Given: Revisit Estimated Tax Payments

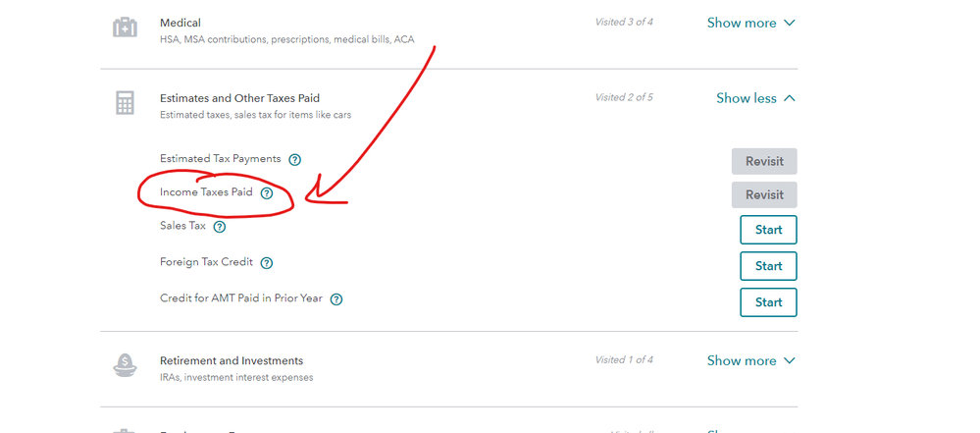Looking at the screenshot, I should 764,161.
